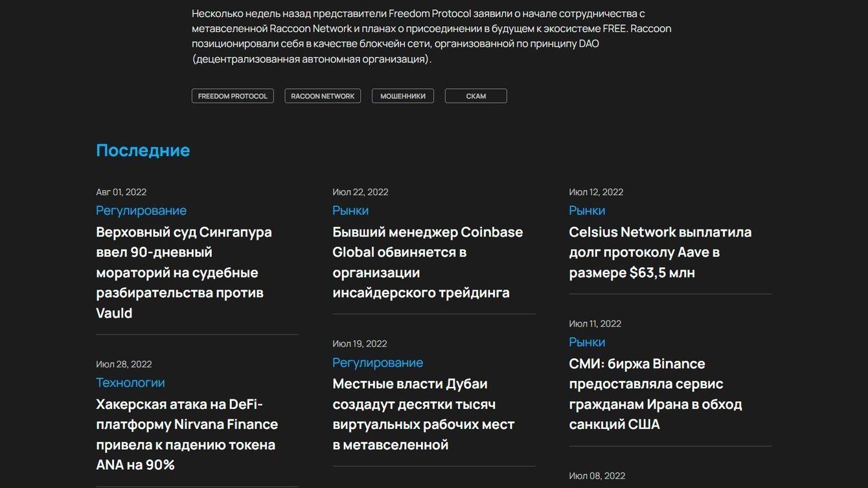Image resolution: width=868 pixels, height=488 pixels.
Task: Open the Dubai metaverse jobs article
Action: (424, 414)
